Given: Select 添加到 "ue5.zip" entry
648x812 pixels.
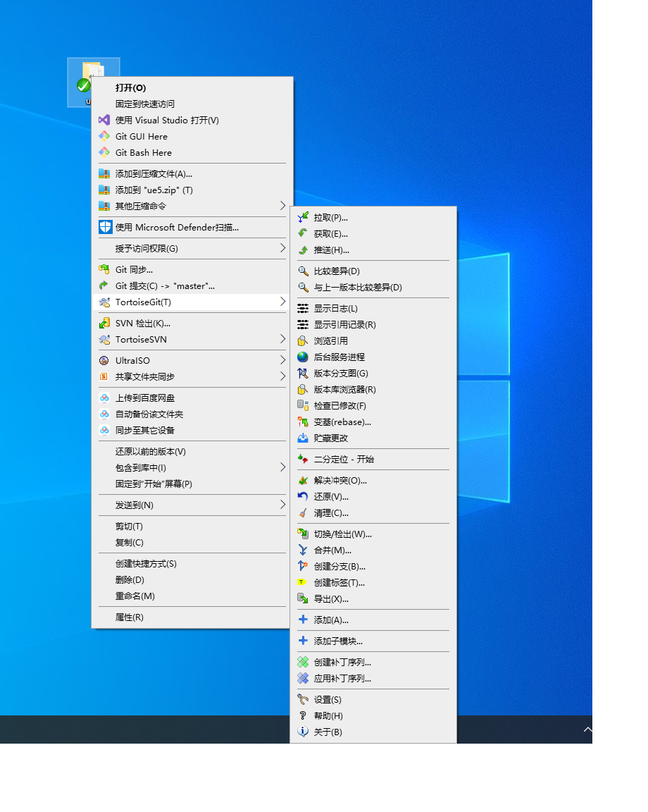Looking at the screenshot, I should coord(190,190).
